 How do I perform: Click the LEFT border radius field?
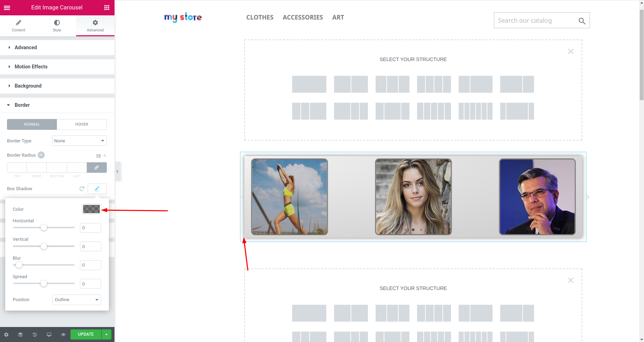[77, 168]
